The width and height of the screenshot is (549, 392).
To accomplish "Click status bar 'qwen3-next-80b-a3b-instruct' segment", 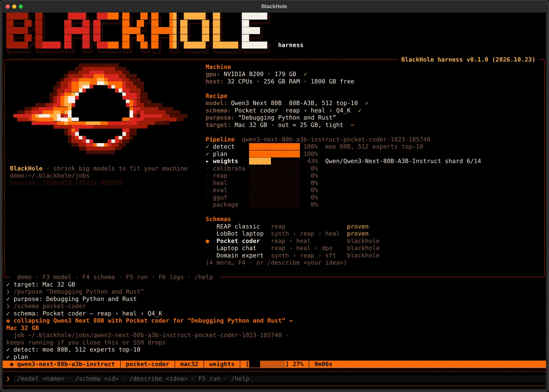I will 66,364.
